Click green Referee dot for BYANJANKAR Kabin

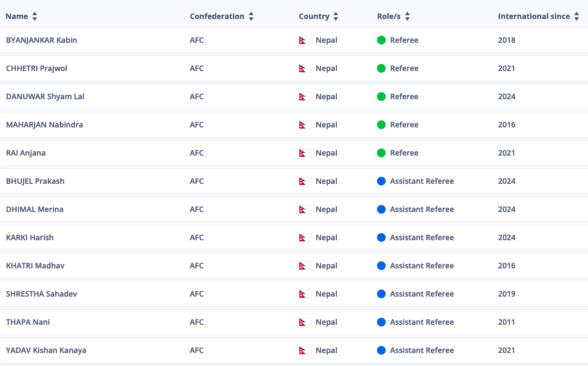tap(381, 40)
